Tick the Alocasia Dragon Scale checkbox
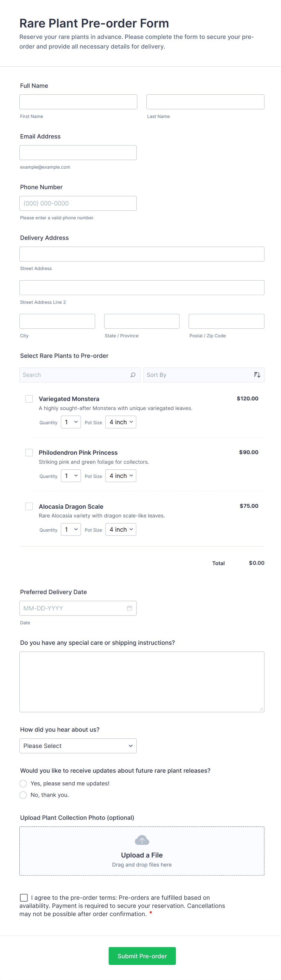Viewport: 281px width, 980px height. (x=29, y=506)
